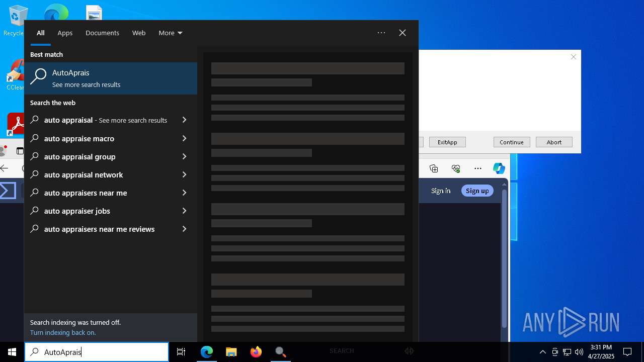Expand the 'auto appraisal group' chevron
644x362 pixels.
pos(184,156)
